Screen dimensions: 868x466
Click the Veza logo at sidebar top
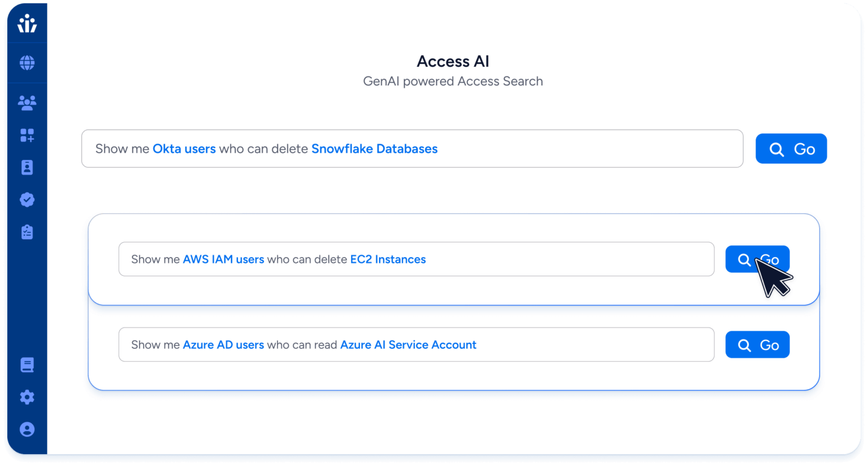coord(26,24)
